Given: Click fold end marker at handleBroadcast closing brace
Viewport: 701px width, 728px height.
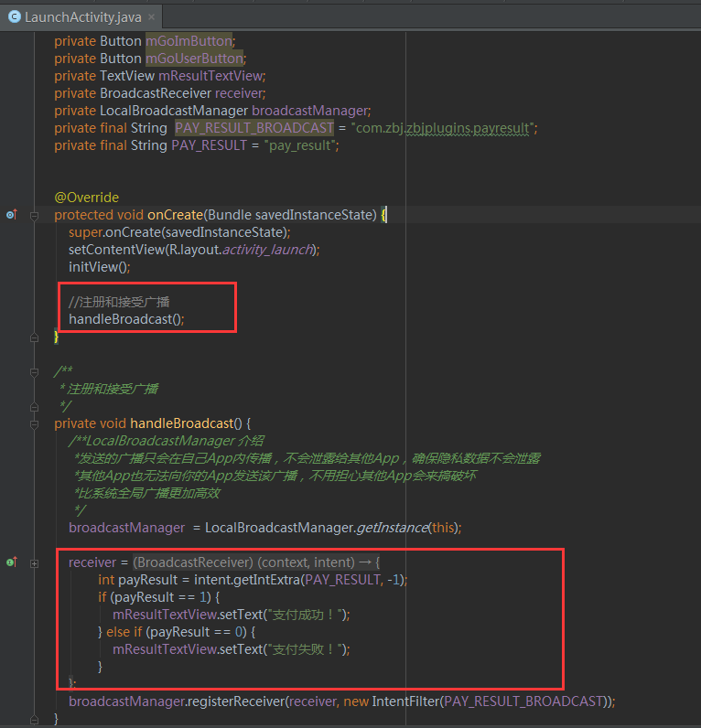Looking at the screenshot, I should point(35,720).
